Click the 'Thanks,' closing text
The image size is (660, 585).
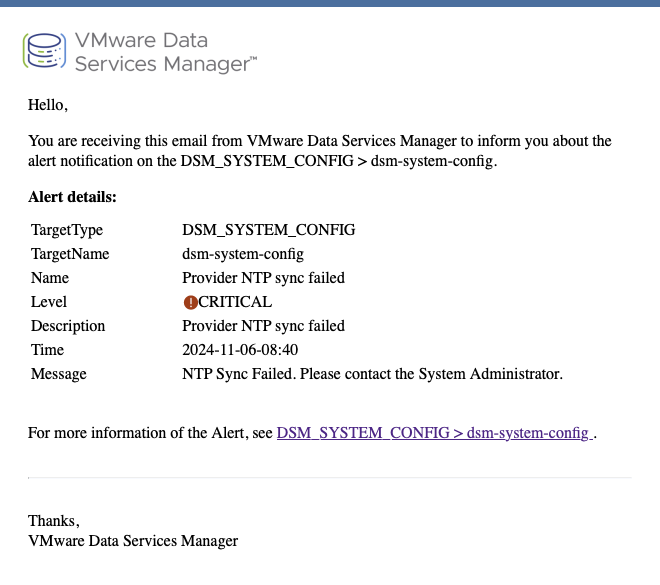click(53, 521)
